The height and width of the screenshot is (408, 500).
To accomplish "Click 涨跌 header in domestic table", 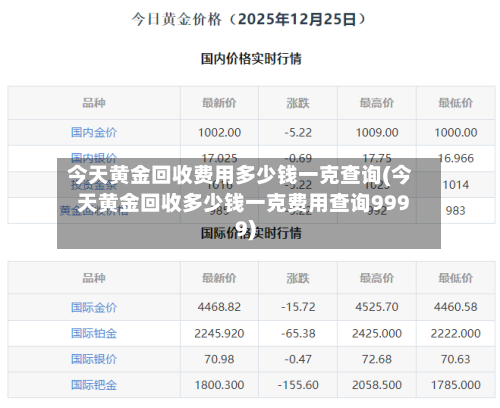I will pyautogui.click(x=298, y=103).
